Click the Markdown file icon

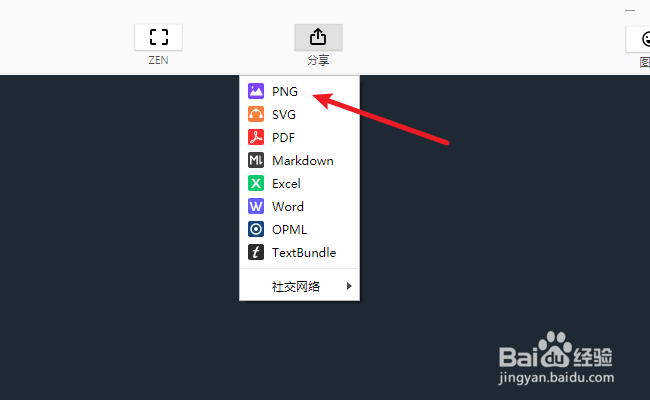tap(256, 160)
